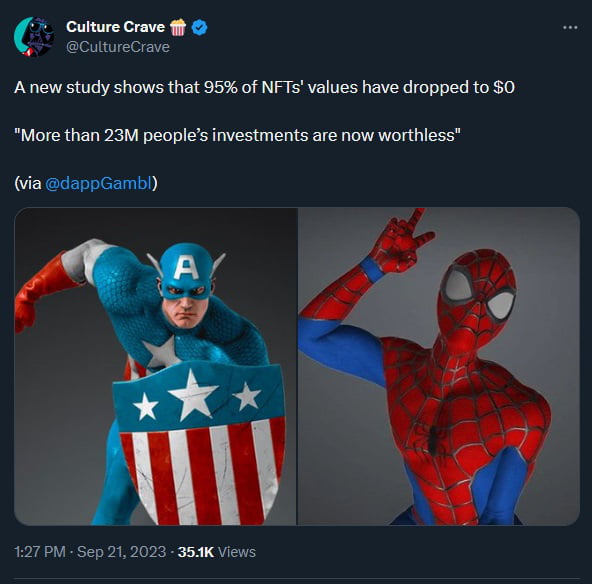Click the Views label next to 35.1K
This screenshot has height=584, width=592.
(237, 552)
